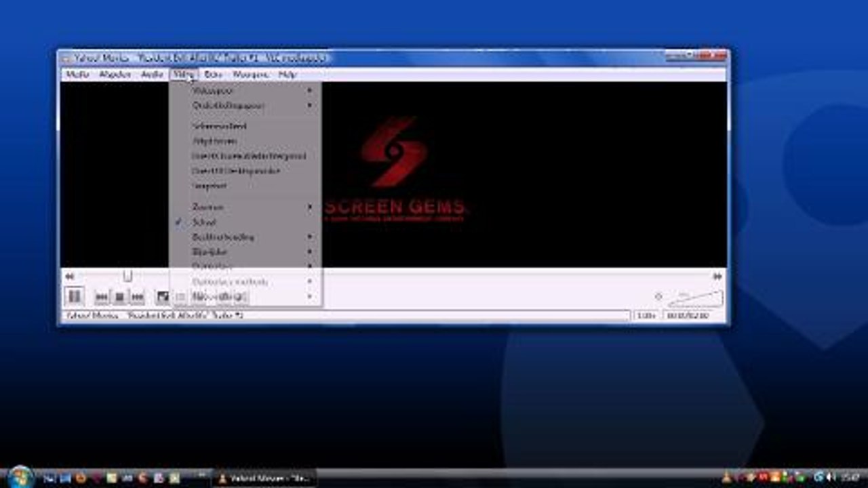Open the Windows Start menu
Image resolution: width=868 pixels, height=488 pixels.
20,477
